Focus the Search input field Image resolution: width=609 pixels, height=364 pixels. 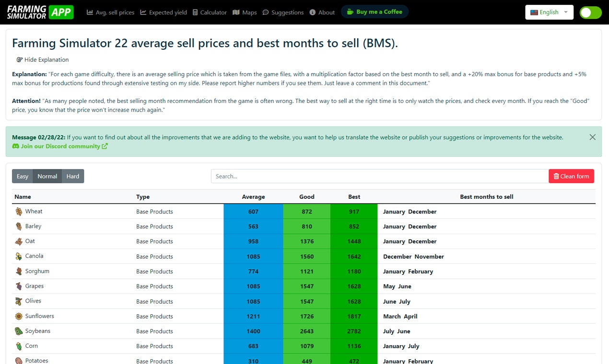(x=380, y=176)
